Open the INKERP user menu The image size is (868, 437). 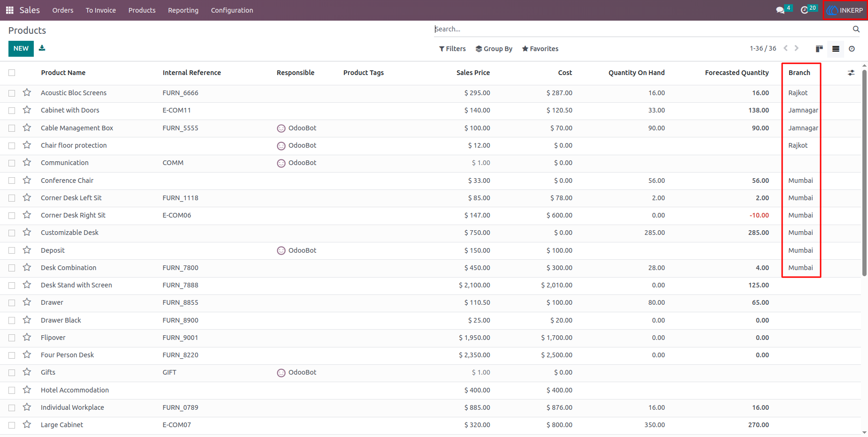coord(845,10)
